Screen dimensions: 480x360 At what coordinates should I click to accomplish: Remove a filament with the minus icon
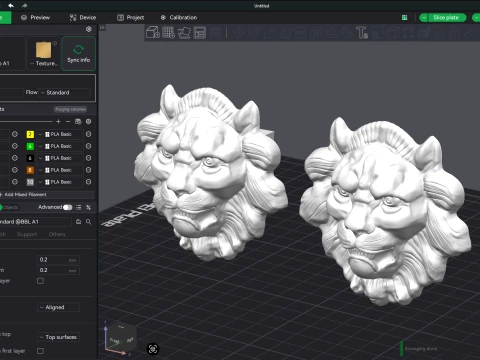[68, 122]
